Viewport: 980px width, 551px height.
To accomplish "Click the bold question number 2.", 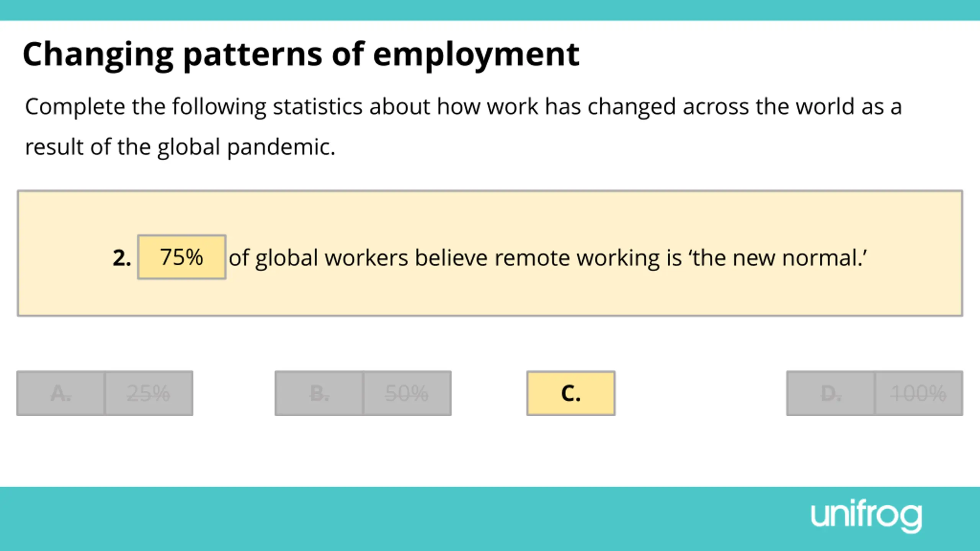I will click(x=122, y=258).
